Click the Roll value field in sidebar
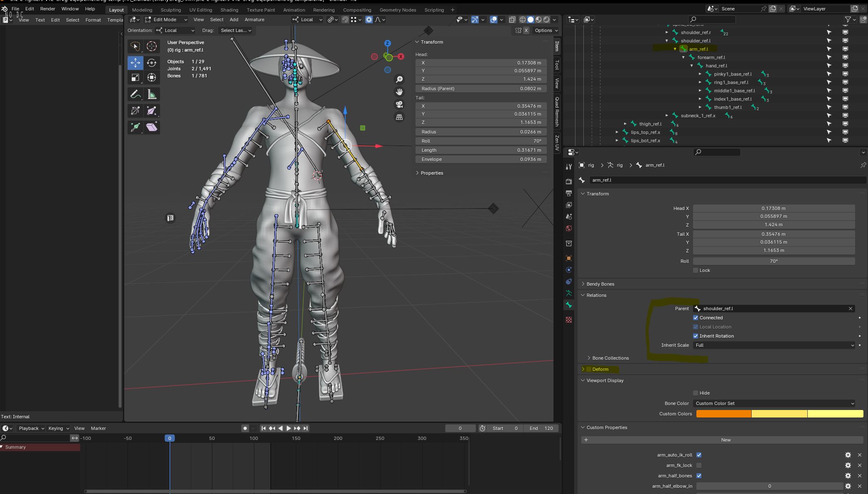 (481, 141)
